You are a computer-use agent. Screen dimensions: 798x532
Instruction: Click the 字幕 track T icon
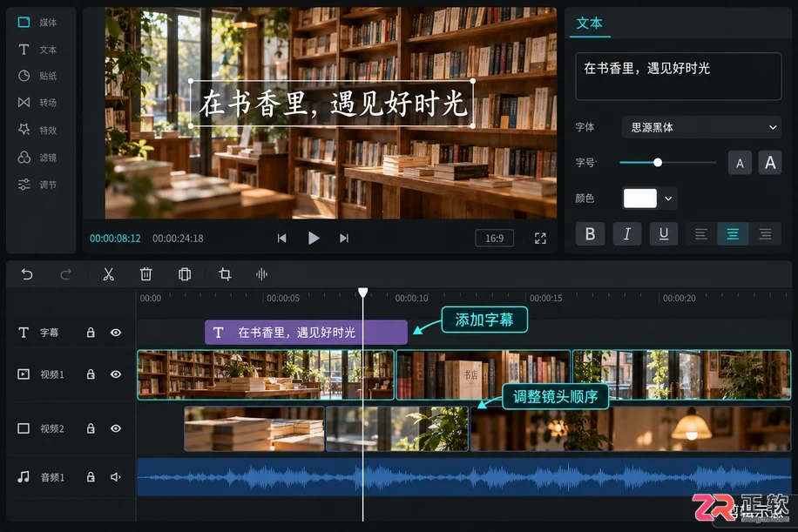pyautogui.click(x=24, y=333)
